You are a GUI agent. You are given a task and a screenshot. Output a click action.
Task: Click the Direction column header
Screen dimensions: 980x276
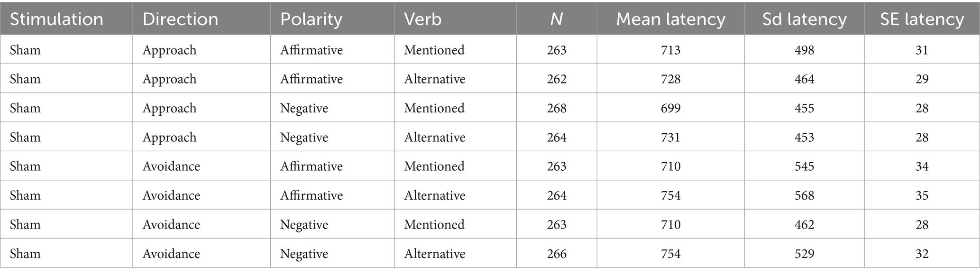click(180, 19)
